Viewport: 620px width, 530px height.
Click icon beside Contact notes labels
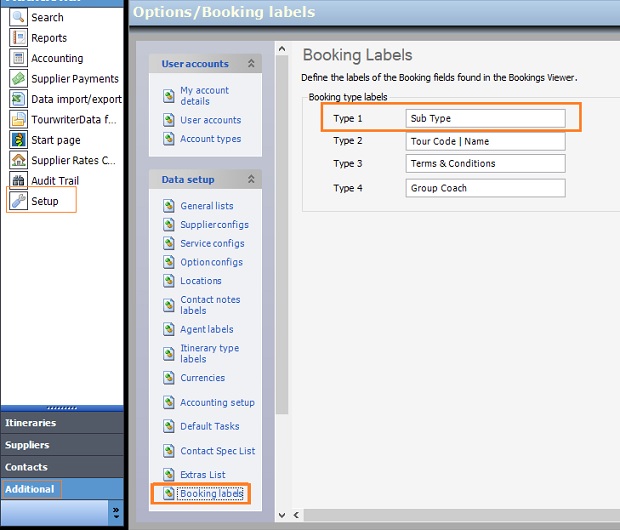[169, 305]
